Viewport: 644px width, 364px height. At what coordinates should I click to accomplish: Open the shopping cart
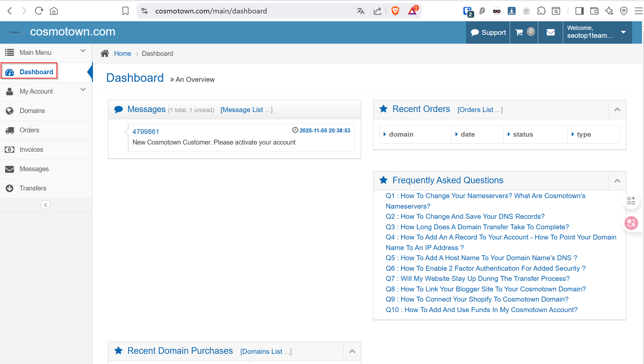[x=524, y=32]
